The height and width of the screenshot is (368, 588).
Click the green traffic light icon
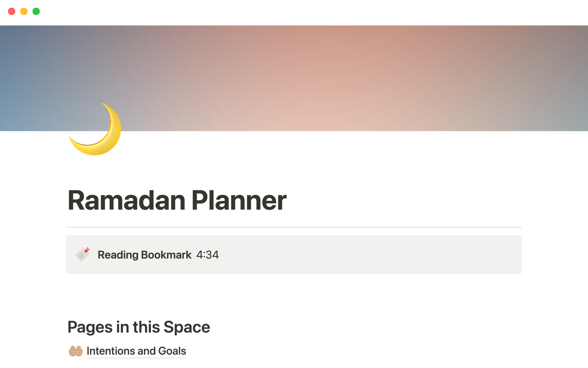point(36,11)
